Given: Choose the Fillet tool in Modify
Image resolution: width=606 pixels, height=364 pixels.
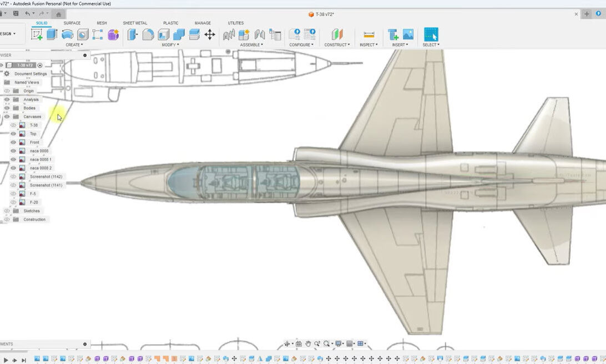Looking at the screenshot, I should coord(148,34).
